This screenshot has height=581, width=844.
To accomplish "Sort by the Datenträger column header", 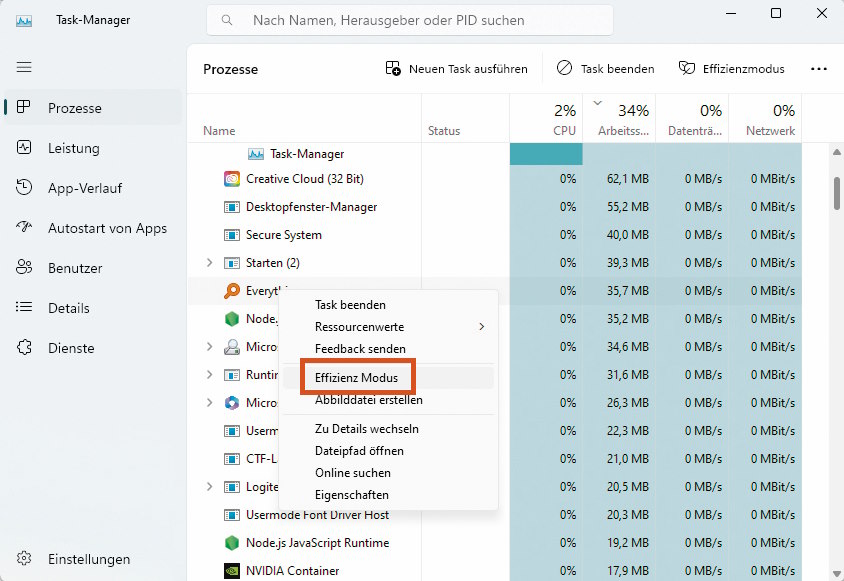I will pos(692,118).
